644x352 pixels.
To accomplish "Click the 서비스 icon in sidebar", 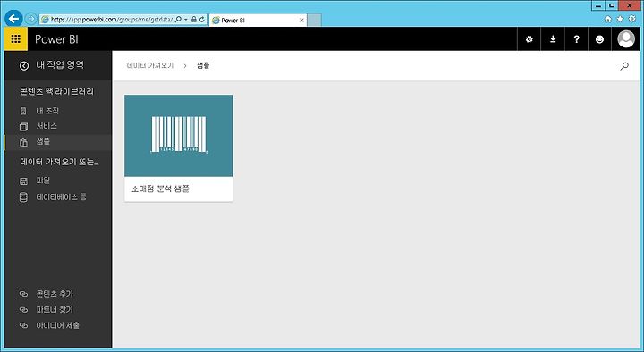I will click(23, 126).
